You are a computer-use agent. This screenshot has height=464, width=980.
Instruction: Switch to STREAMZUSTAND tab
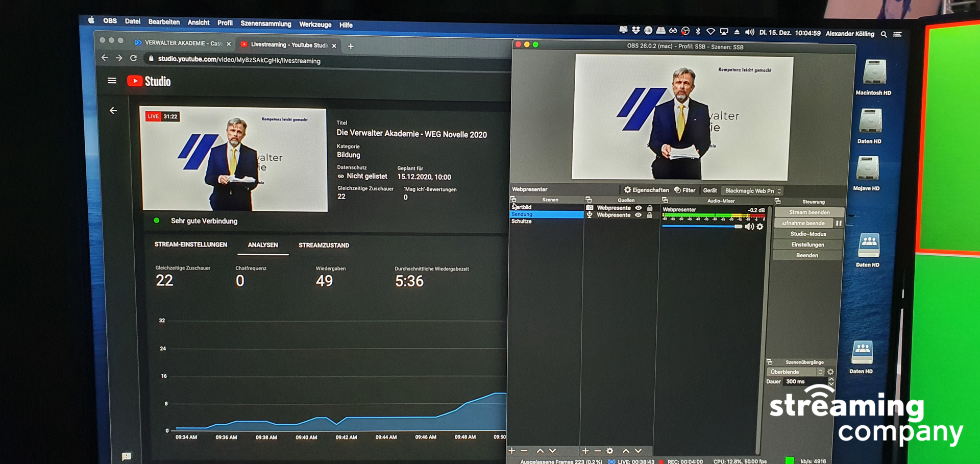pyautogui.click(x=324, y=246)
